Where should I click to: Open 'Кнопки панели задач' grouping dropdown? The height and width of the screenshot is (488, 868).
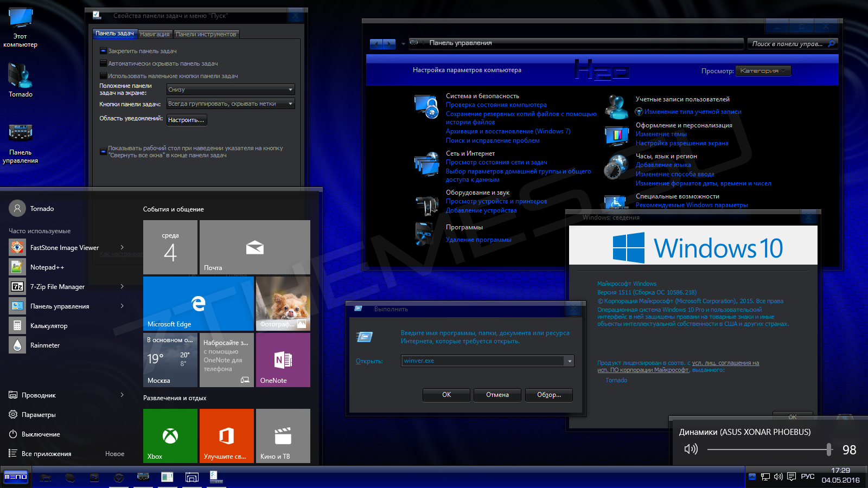[x=231, y=104]
